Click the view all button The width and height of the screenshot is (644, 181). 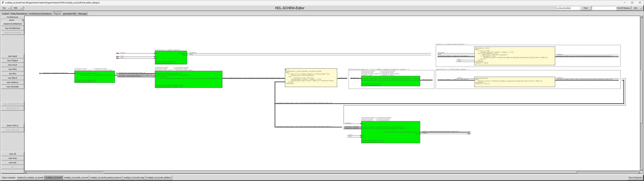(x=13, y=154)
